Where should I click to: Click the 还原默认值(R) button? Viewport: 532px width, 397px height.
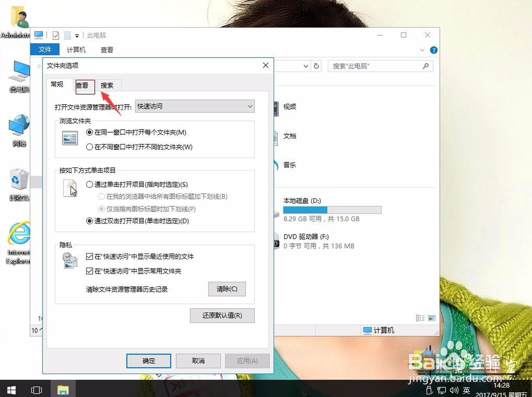click(x=222, y=315)
